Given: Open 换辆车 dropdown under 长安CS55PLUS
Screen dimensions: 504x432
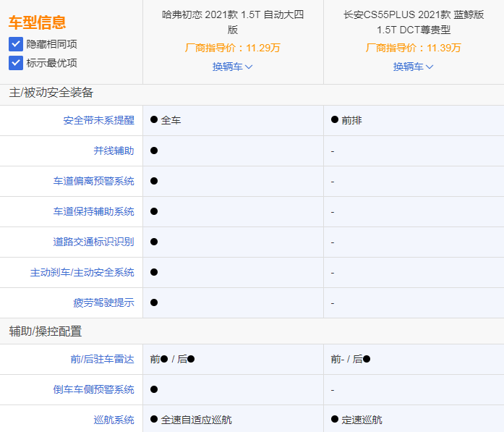Looking at the screenshot, I should [x=413, y=67].
